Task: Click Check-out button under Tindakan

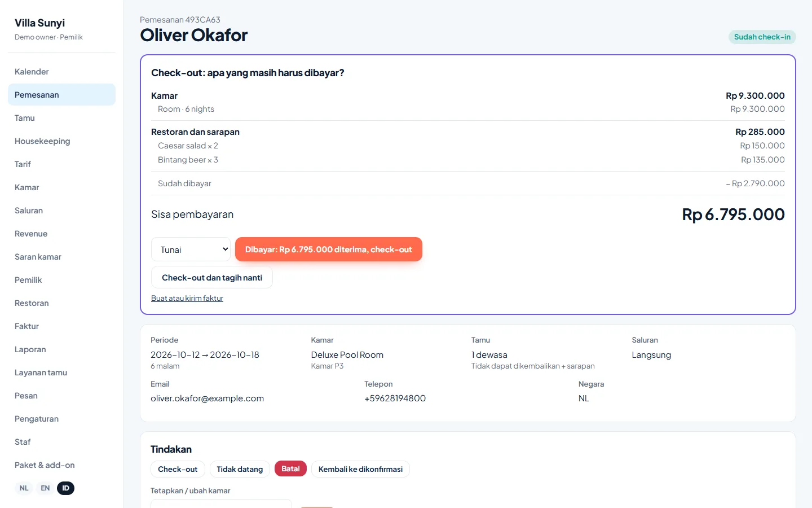Action: (178, 469)
